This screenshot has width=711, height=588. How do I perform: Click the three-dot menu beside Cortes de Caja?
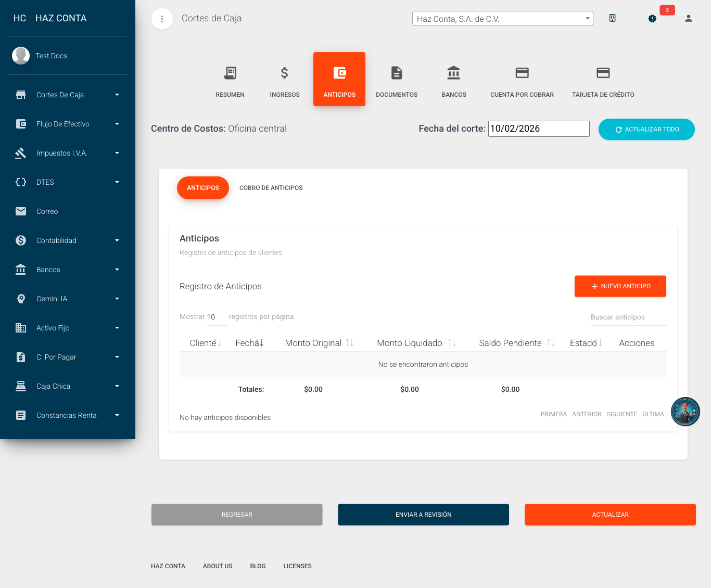coord(162,19)
